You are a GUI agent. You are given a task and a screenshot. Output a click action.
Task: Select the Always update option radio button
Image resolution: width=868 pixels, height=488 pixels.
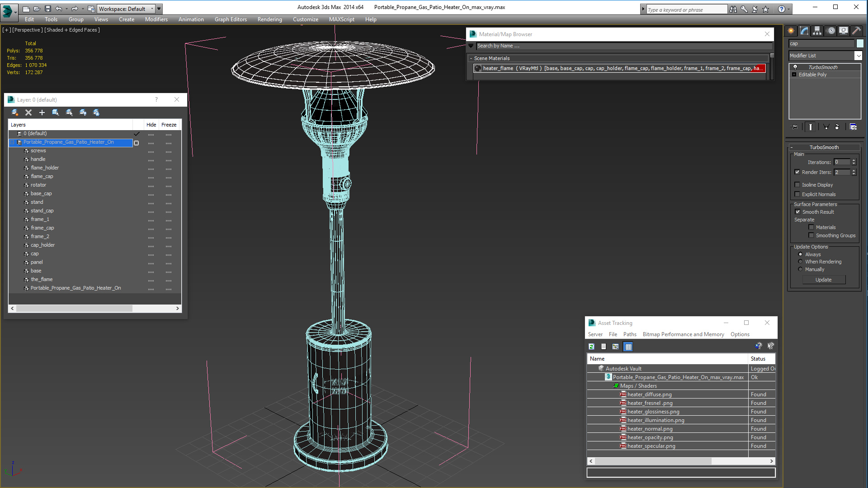click(800, 254)
